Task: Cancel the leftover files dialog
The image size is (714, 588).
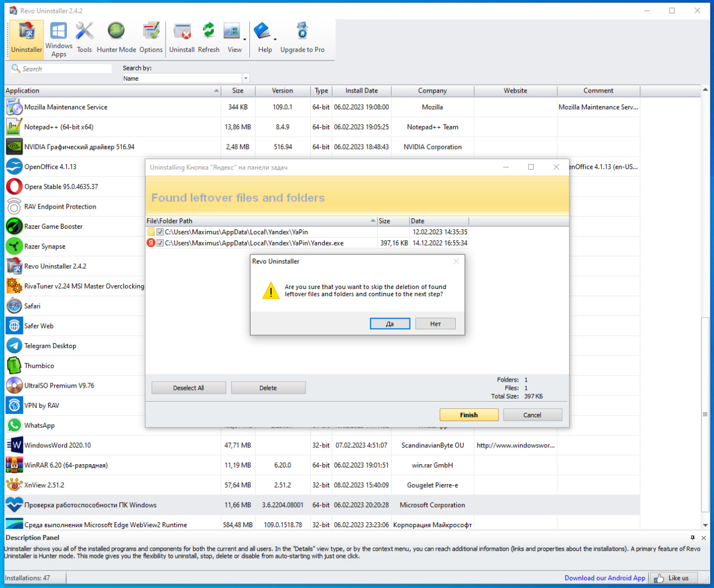Action: [532, 415]
